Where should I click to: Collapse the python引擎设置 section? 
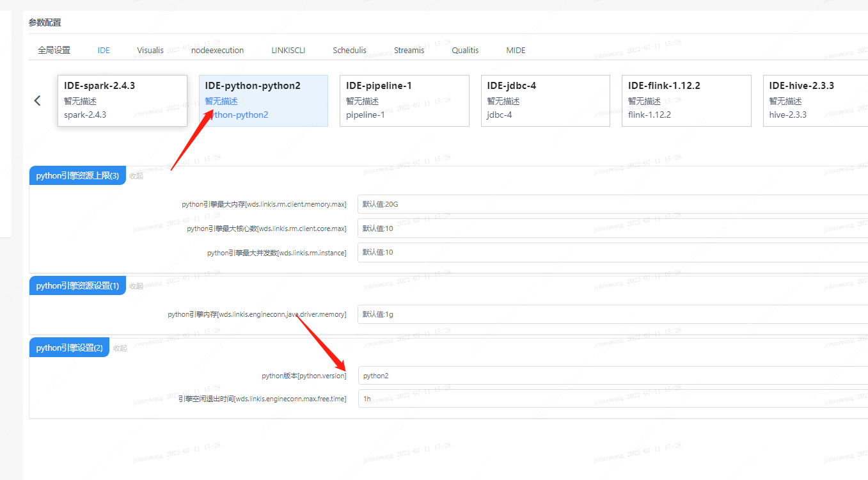pos(120,348)
